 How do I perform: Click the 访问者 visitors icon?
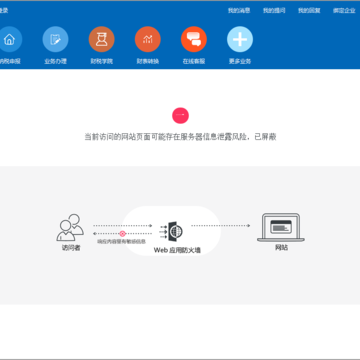pos(70,227)
